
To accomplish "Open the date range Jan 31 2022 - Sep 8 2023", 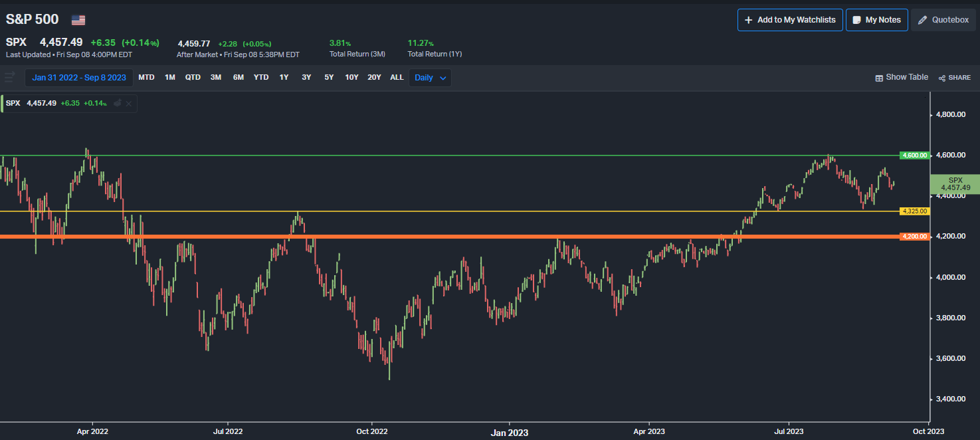I will (x=79, y=78).
